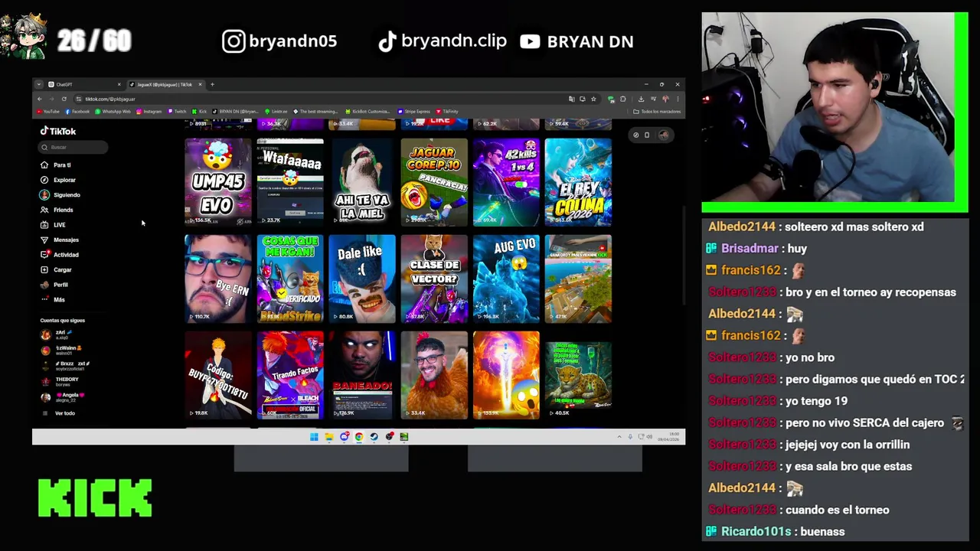Open the BANEADO video thumbnail
Viewport: 980px width, 551px height.
(362, 375)
